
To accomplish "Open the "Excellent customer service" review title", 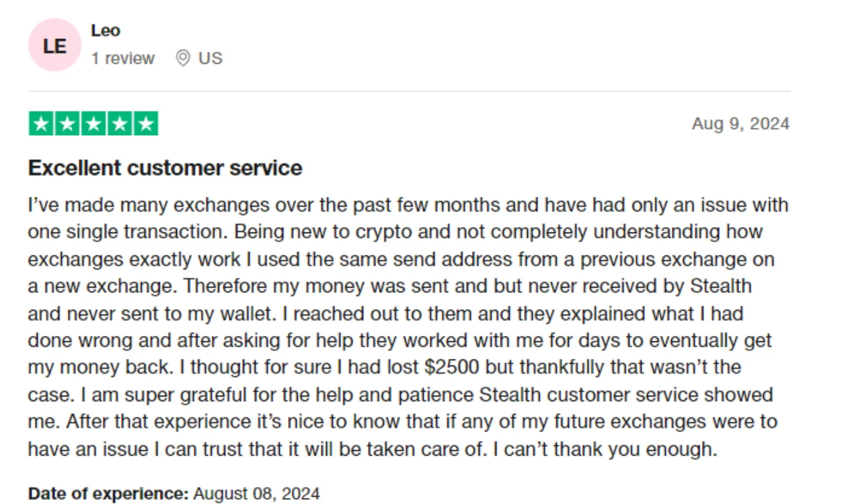I will tap(165, 168).
